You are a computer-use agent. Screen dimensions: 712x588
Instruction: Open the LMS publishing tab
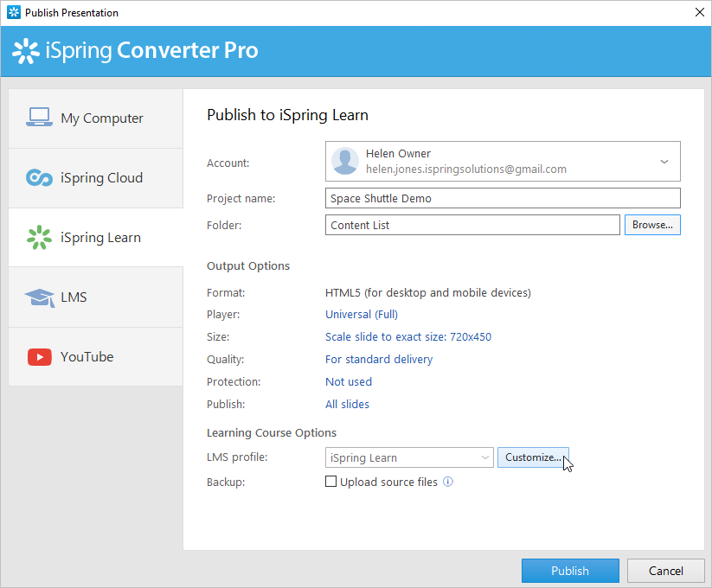pos(96,297)
